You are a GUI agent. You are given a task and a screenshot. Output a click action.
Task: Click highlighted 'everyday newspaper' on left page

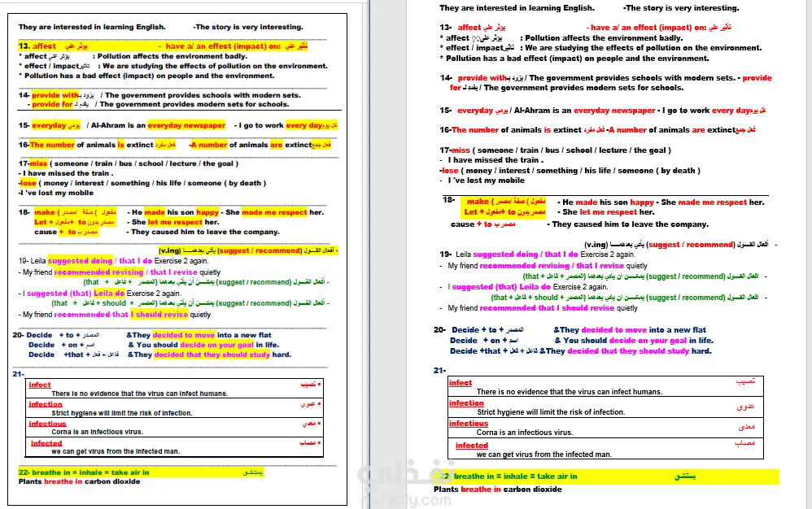186,125
